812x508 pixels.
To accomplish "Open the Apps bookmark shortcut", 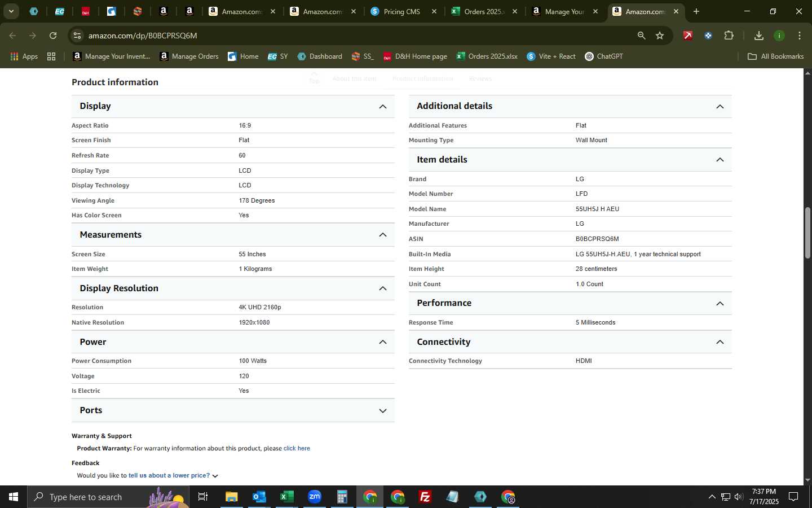I will pyautogui.click(x=24, y=56).
